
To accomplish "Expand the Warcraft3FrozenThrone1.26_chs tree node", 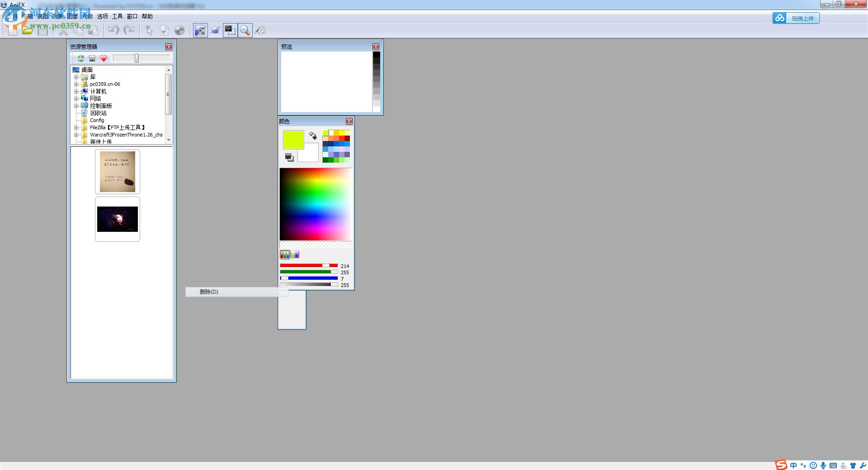I will pyautogui.click(x=76, y=135).
